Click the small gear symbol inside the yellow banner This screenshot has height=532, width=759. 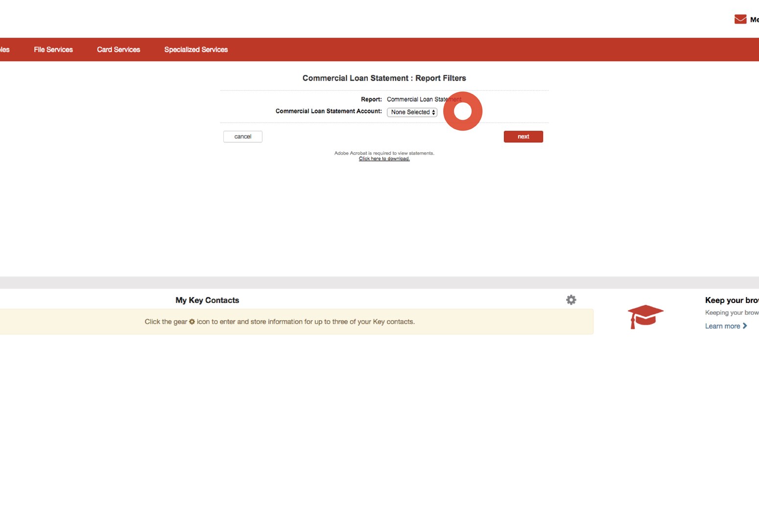coord(191,322)
